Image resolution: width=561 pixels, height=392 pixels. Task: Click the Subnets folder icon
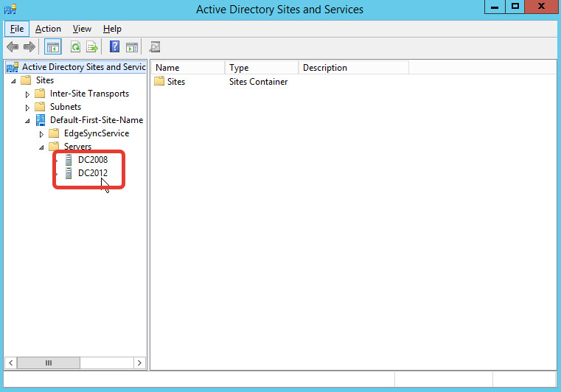[40, 107]
